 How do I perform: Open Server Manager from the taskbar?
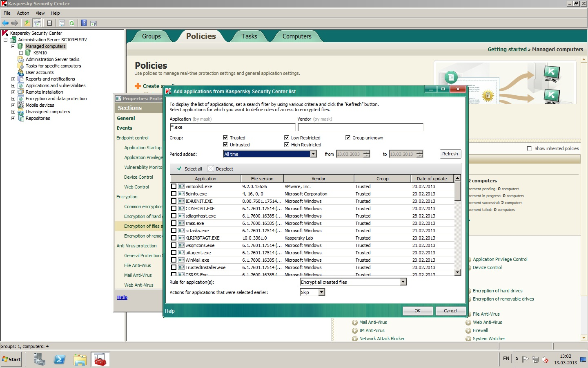(x=39, y=359)
